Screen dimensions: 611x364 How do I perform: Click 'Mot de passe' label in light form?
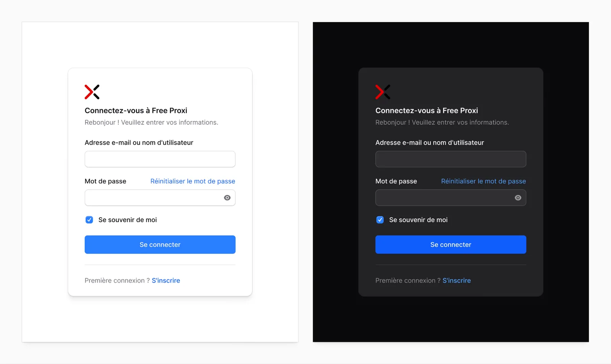(x=105, y=181)
